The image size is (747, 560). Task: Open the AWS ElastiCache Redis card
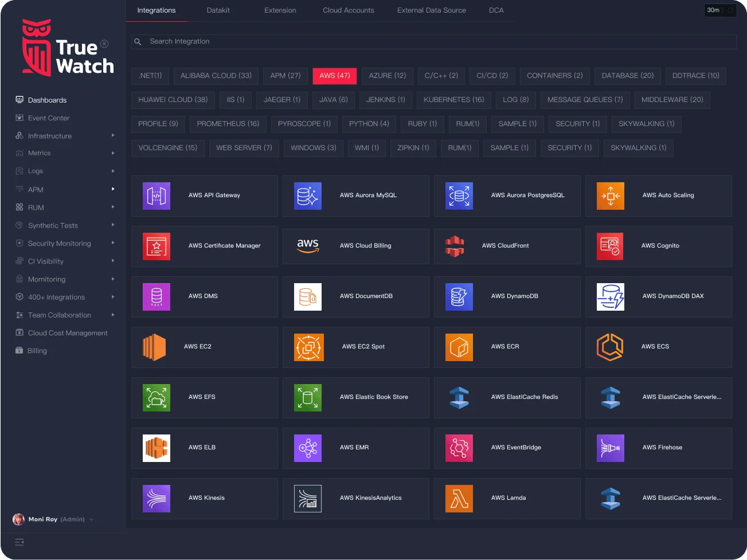(x=507, y=398)
